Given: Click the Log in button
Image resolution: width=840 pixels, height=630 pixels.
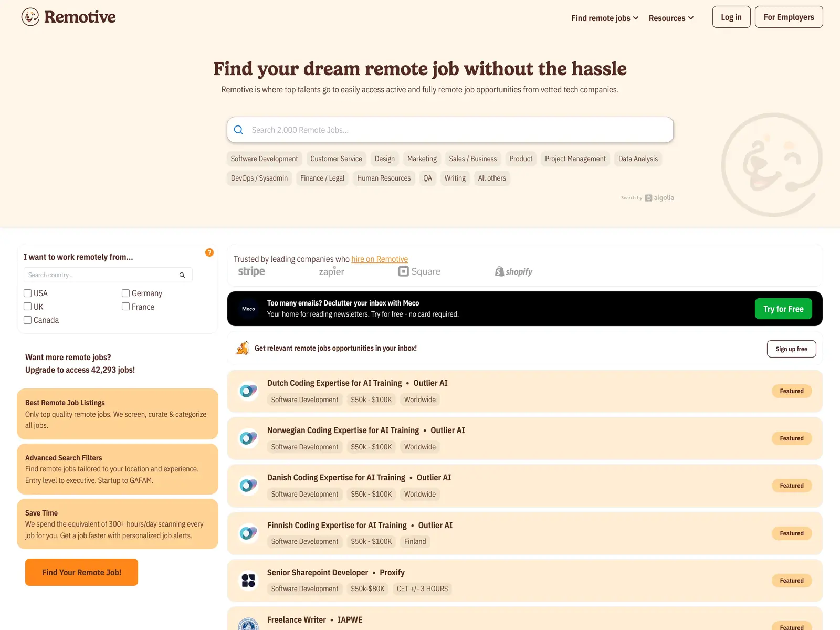Looking at the screenshot, I should point(731,17).
